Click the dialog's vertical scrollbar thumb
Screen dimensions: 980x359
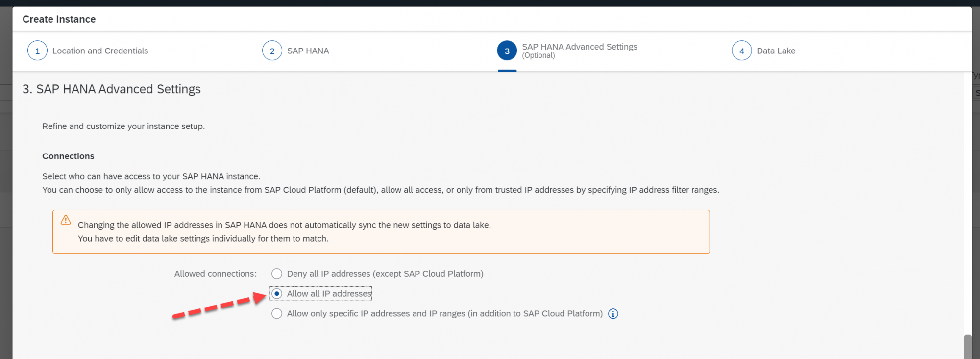[x=967, y=347]
